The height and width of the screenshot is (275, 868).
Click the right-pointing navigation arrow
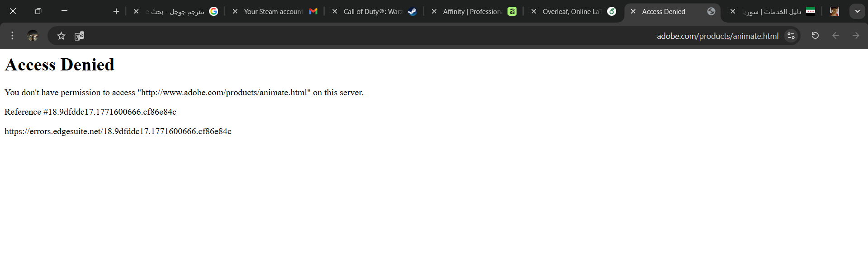pos(856,36)
